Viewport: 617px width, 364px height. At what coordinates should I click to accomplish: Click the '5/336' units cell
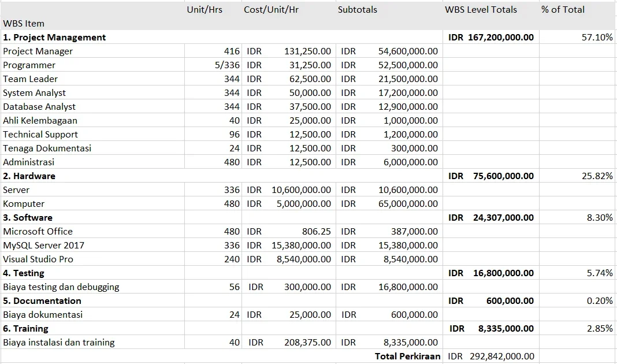coord(227,65)
